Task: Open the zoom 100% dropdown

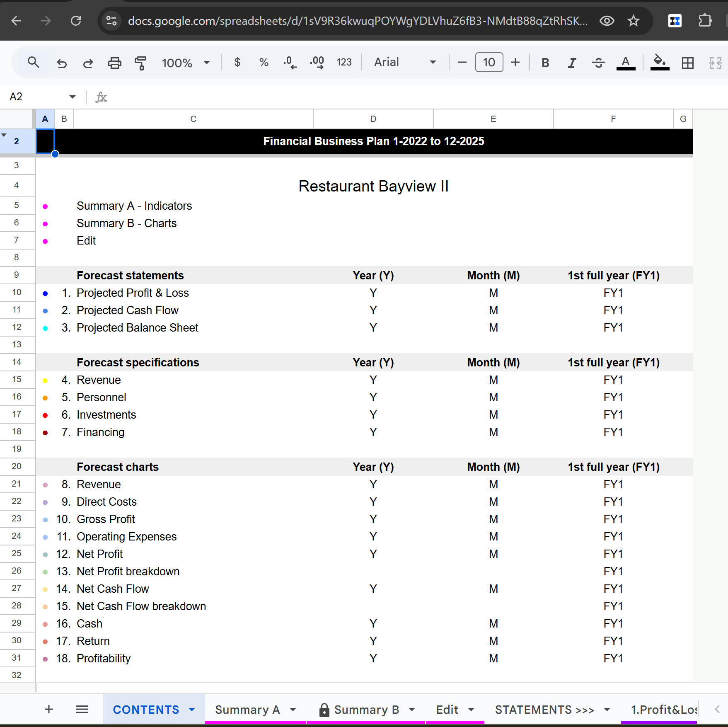Action: tap(186, 63)
